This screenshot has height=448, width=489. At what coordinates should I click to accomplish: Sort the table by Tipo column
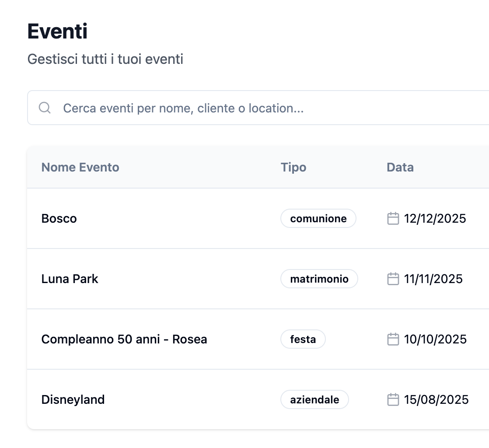(293, 167)
